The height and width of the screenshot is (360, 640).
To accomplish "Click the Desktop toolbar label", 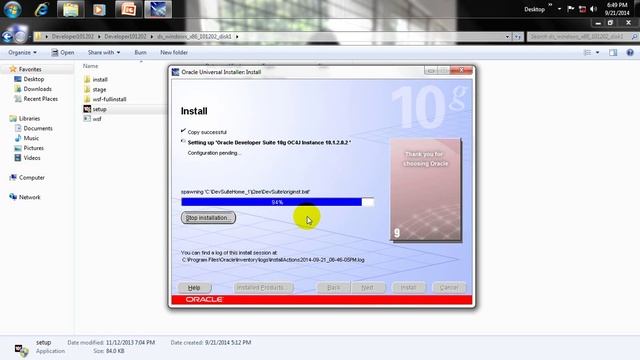I will click(x=534, y=9).
